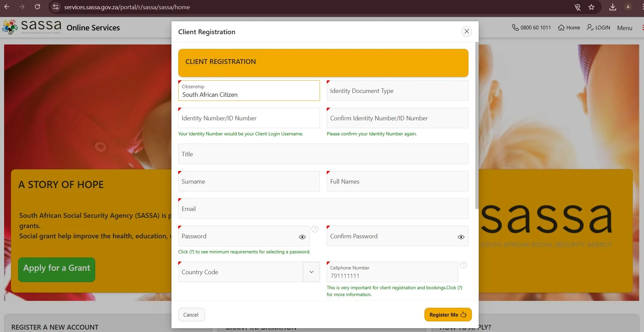Click the browser bookmark star icon
Image resolution: width=644 pixels, height=332 pixels.
(x=591, y=7)
